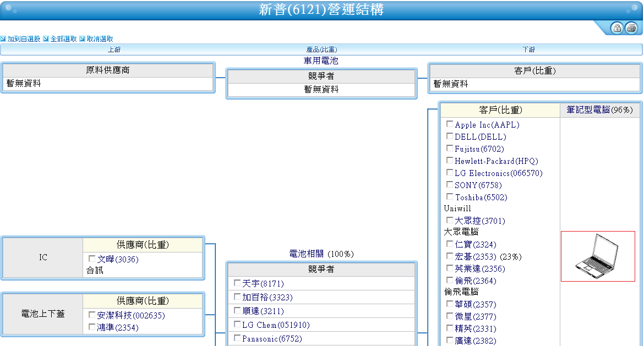Image resolution: width=644 pixels, height=346 pixels.
Task: Click the lock icon at top right
Action: tap(616, 28)
